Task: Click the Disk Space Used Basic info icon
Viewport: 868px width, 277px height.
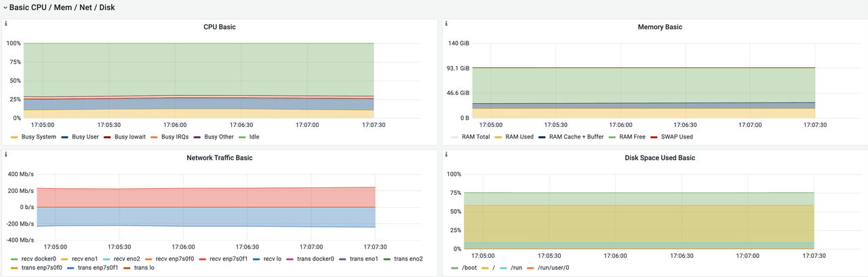Action: (x=446, y=154)
